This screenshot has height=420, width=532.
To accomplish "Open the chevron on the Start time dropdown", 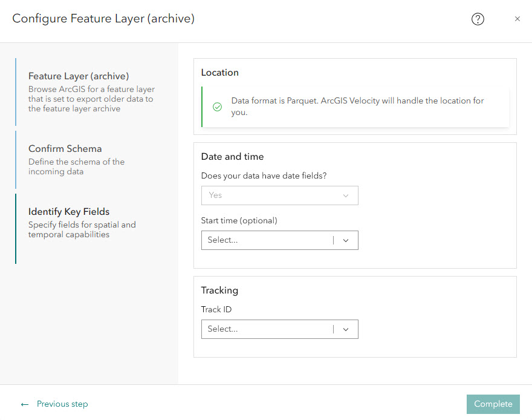I will pos(346,240).
